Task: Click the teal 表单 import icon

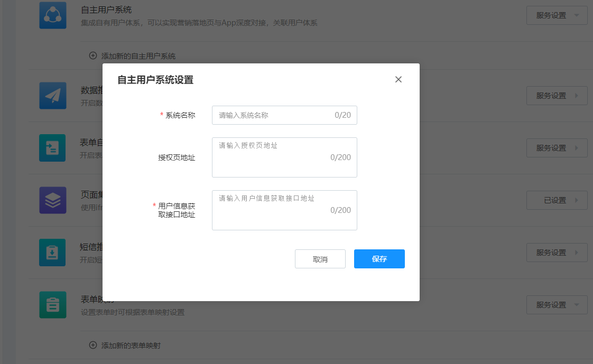Action: click(53, 148)
